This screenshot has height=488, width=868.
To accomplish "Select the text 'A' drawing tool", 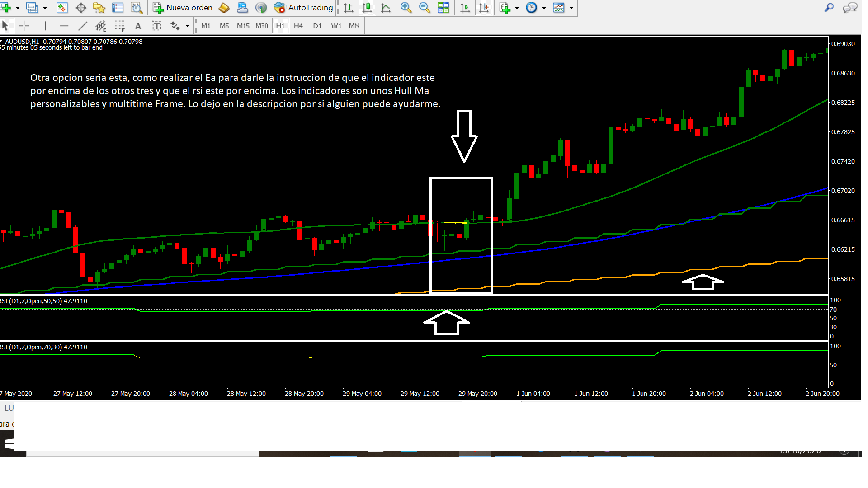I will (138, 26).
